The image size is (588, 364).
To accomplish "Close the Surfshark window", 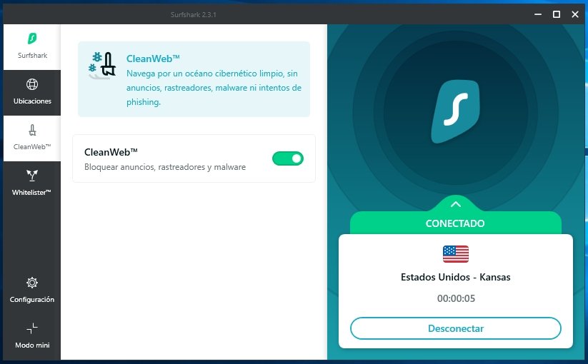I will [575, 14].
